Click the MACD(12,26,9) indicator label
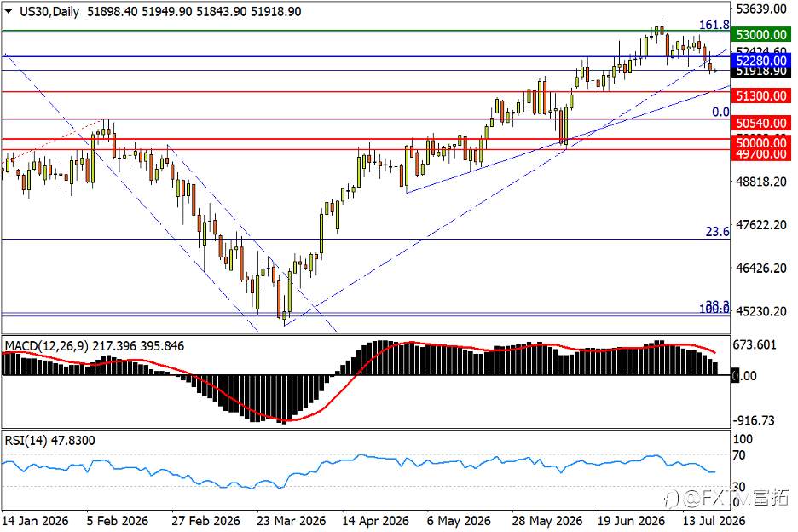The height and width of the screenshot is (532, 798). tap(47, 346)
